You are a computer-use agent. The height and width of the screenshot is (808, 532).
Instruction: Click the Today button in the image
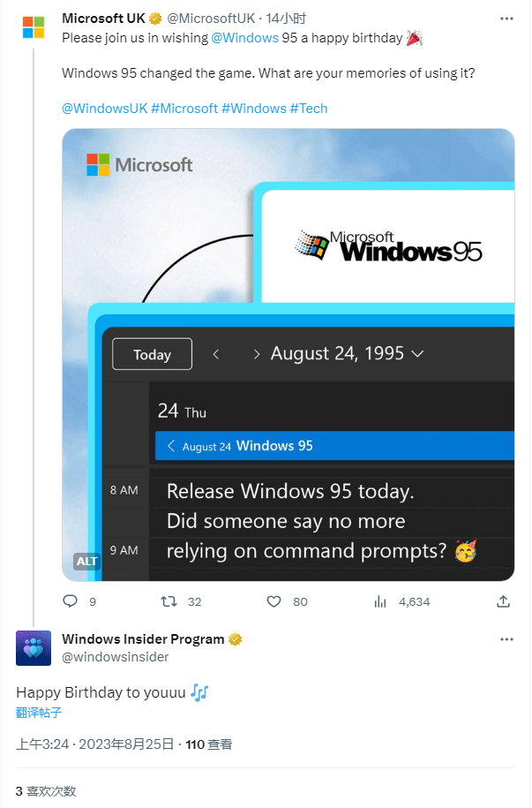[152, 354]
